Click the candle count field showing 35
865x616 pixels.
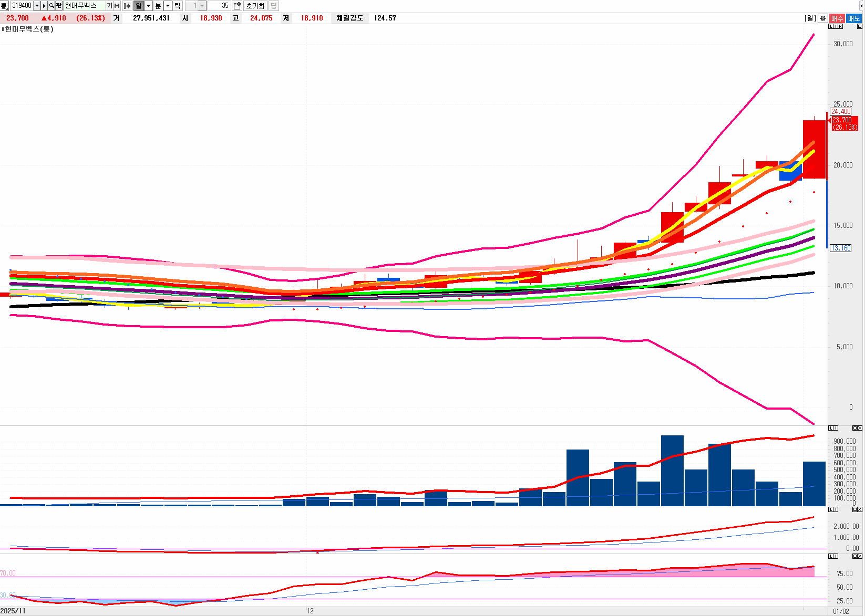pos(220,6)
